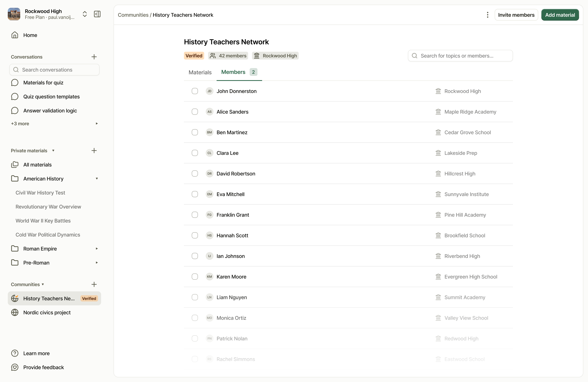Click the Materials for quiz chat bubble icon

[x=15, y=82]
